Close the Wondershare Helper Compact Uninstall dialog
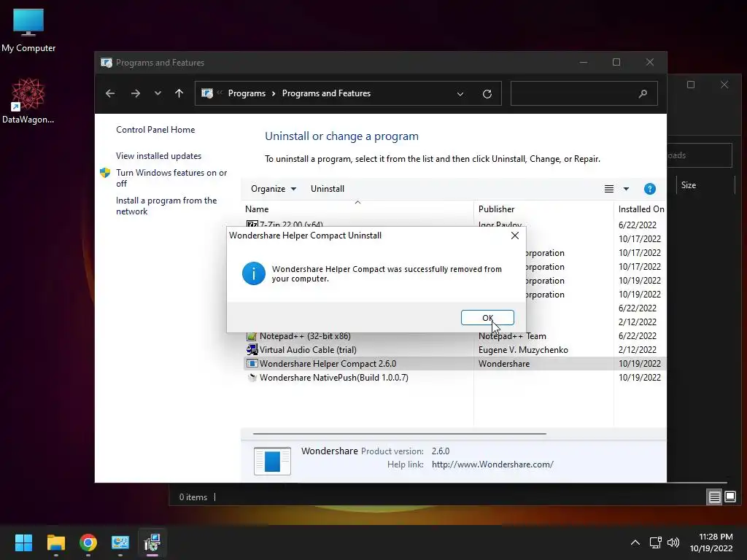This screenshot has width=747, height=560. pyautogui.click(x=514, y=236)
